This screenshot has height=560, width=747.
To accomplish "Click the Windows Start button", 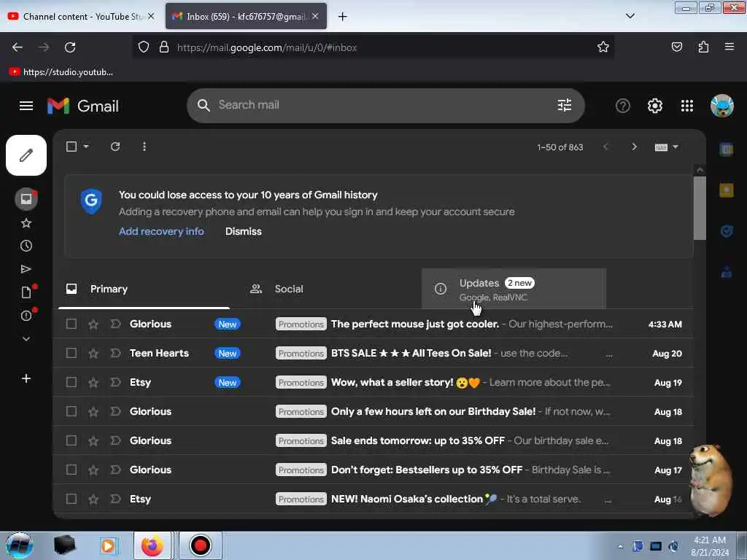I will (x=19, y=545).
